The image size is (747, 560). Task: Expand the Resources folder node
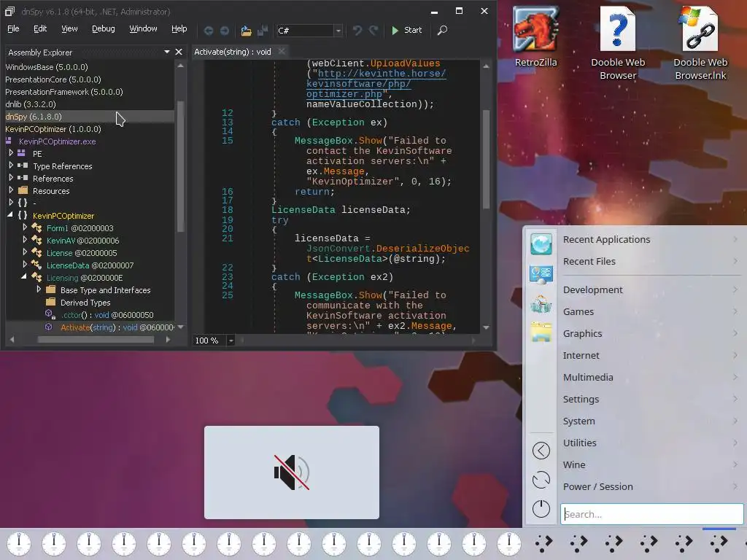(11, 190)
